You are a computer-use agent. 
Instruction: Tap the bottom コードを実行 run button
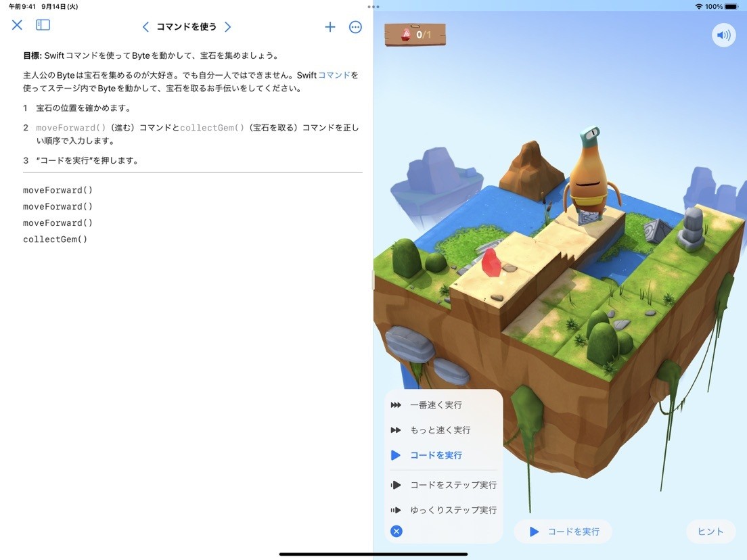point(564,532)
